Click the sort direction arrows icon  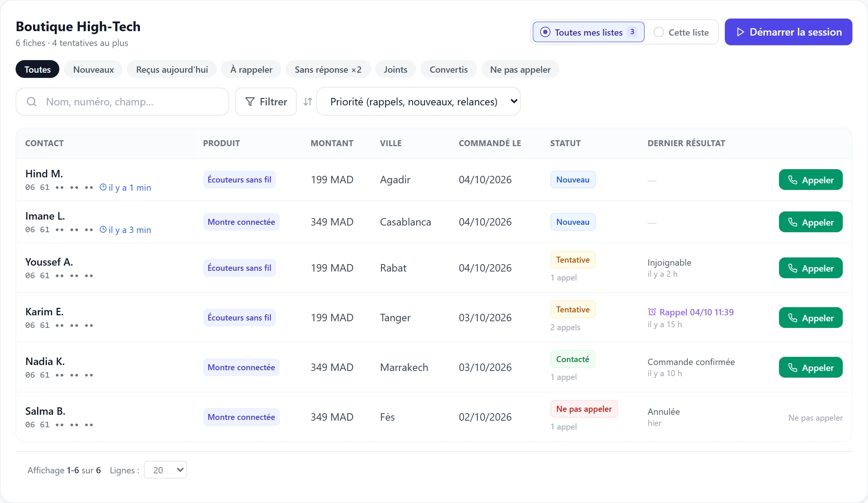[x=308, y=102]
